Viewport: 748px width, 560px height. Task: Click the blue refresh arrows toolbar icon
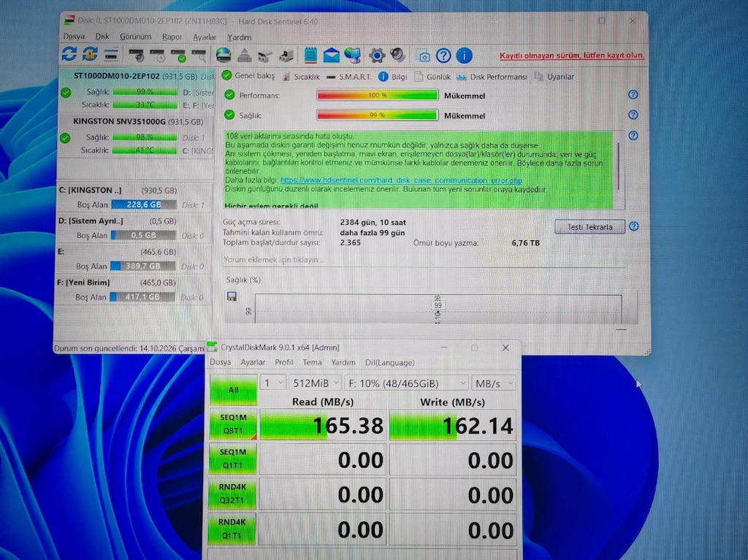[69, 54]
